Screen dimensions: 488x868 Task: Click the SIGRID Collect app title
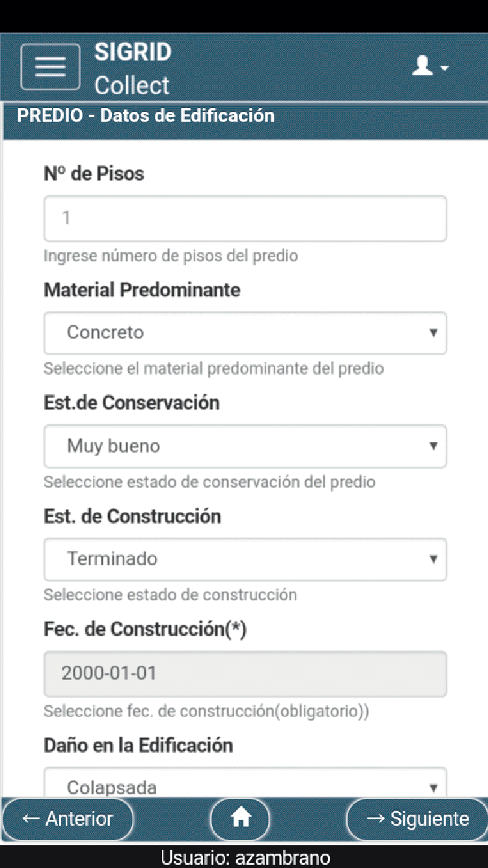coord(133,68)
